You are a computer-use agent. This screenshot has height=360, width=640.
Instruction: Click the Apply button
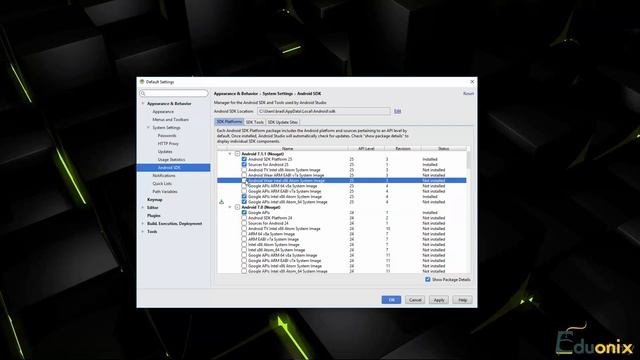click(439, 300)
